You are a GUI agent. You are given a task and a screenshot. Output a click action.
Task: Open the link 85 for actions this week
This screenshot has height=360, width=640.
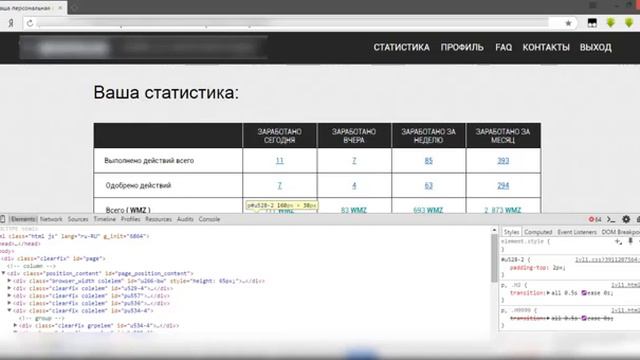pyautogui.click(x=429, y=160)
